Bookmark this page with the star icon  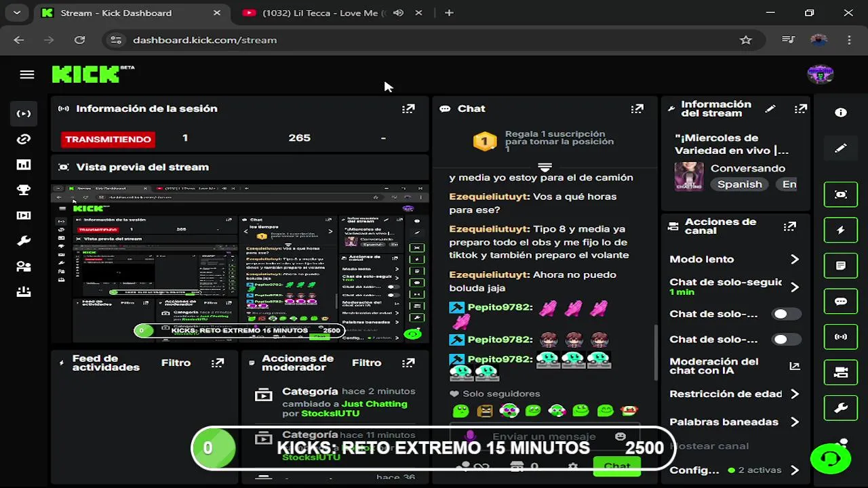click(x=746, y=40)
